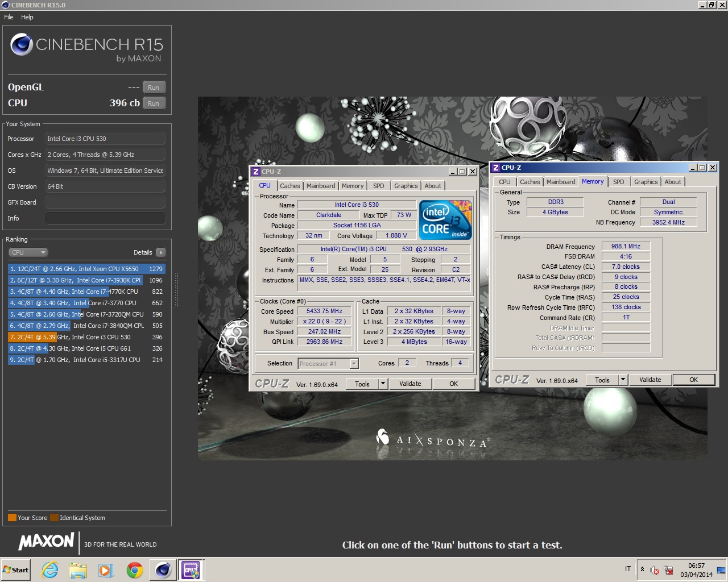Switch to SPD tab in left CPU-Z window
728x582 pixels.
click(x=379, y=186)
